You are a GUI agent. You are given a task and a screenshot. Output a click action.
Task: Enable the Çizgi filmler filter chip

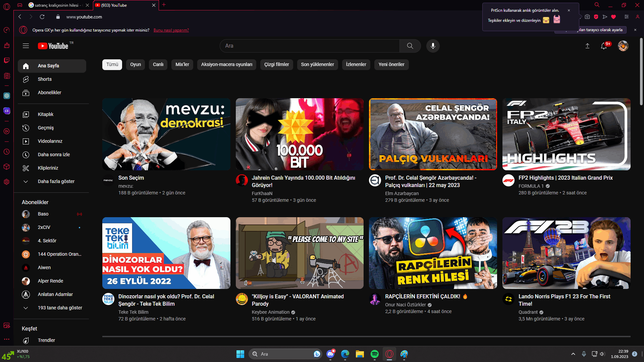[x=276, y=64]
